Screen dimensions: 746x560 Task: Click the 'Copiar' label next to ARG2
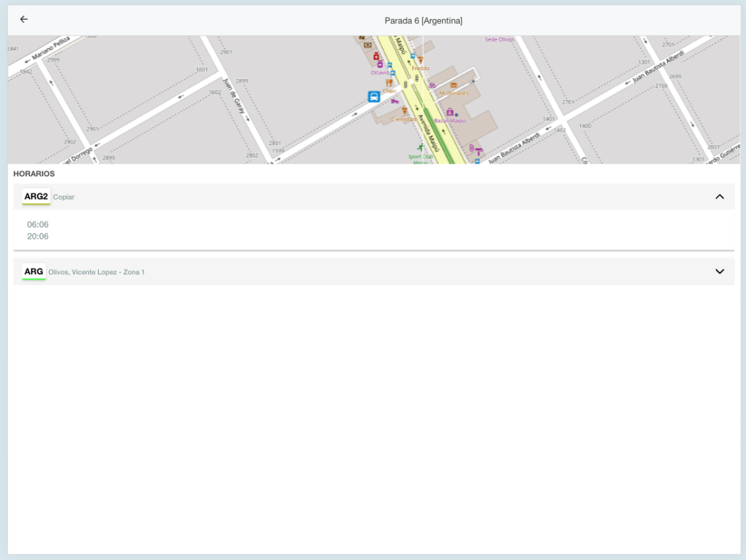64,197
